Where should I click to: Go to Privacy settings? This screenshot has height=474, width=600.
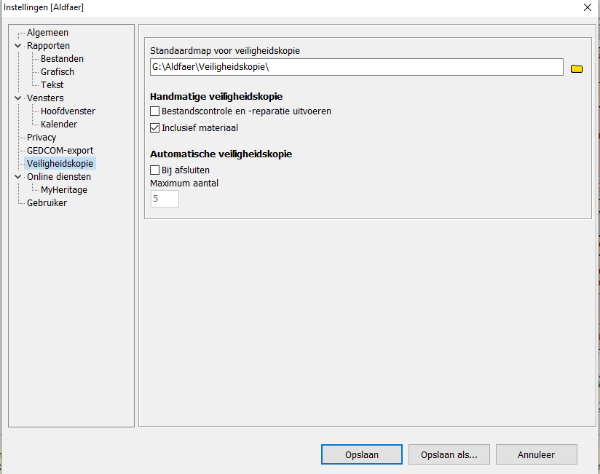click(x=42, y=137)
